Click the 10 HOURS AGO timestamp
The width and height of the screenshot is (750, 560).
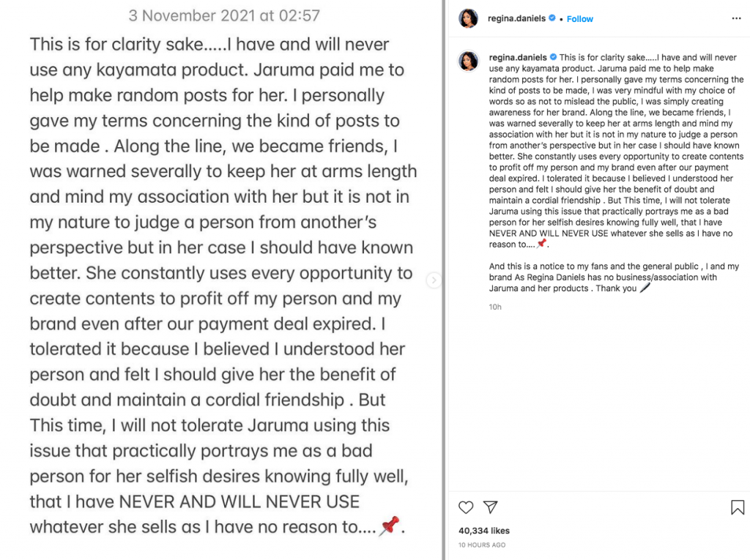pyautogui.click(x=482, y=545)
